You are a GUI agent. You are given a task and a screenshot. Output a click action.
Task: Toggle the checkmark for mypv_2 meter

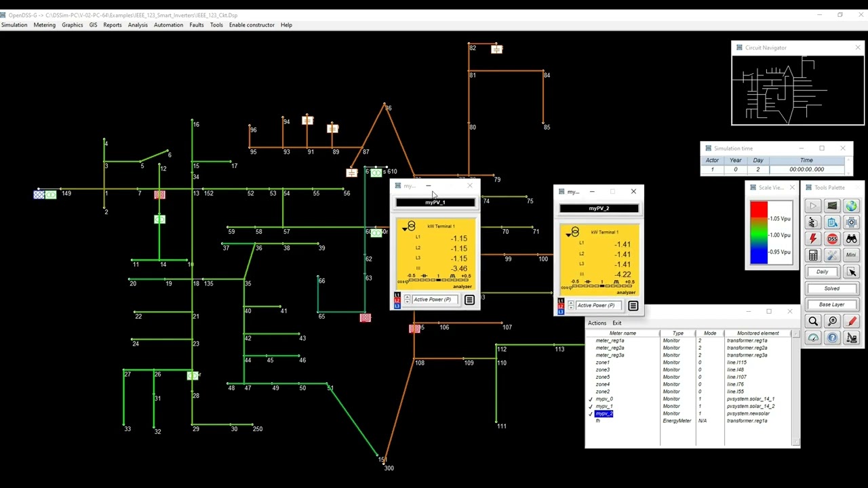click(590, 414)
